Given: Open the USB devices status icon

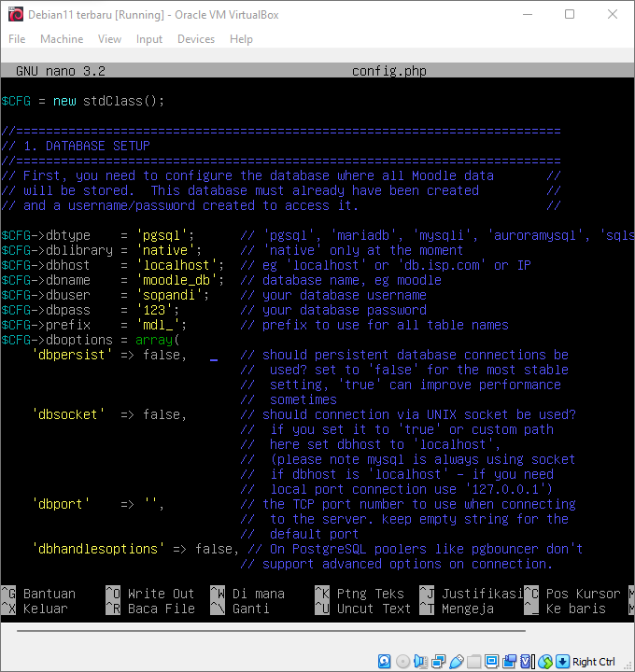Looking at the screenshot, I should pyautogui.click(x=457, y=662).
